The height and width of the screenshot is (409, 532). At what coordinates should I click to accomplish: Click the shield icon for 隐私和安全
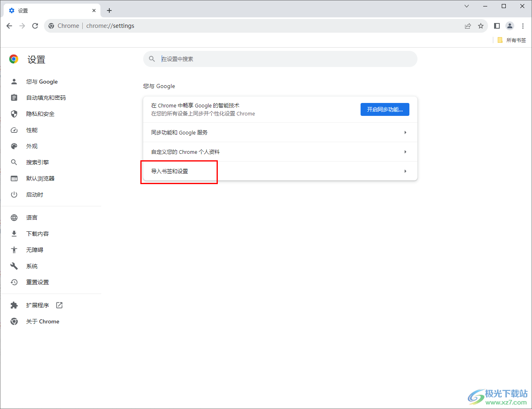click(x=14, y=114)
